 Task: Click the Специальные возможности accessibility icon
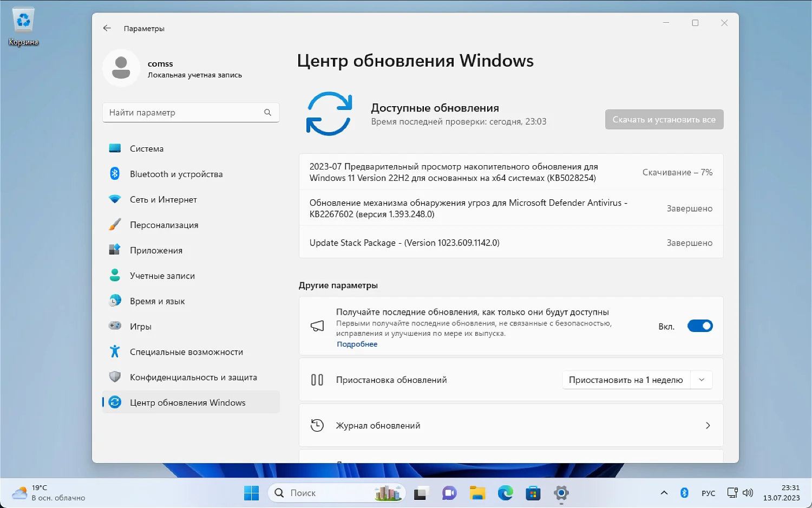(115, 351)
